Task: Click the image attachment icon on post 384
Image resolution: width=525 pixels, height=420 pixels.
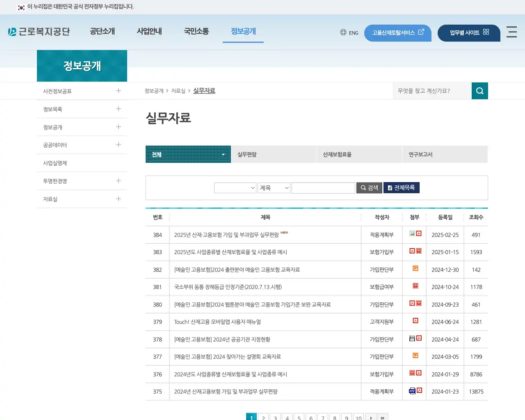Action: pyautogui.click(x=411, y=233)
